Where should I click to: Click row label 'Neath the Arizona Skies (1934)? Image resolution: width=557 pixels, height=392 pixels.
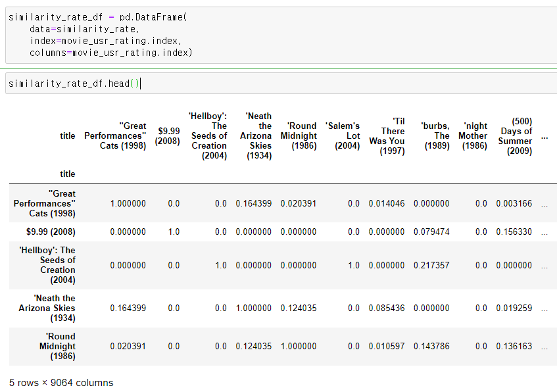47,308
